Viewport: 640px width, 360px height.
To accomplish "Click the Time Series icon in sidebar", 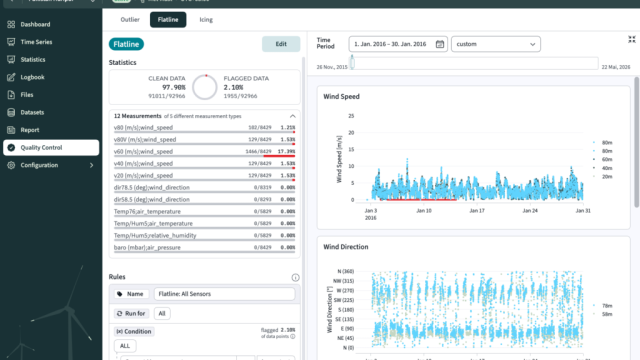I will (x=11, y=42).
